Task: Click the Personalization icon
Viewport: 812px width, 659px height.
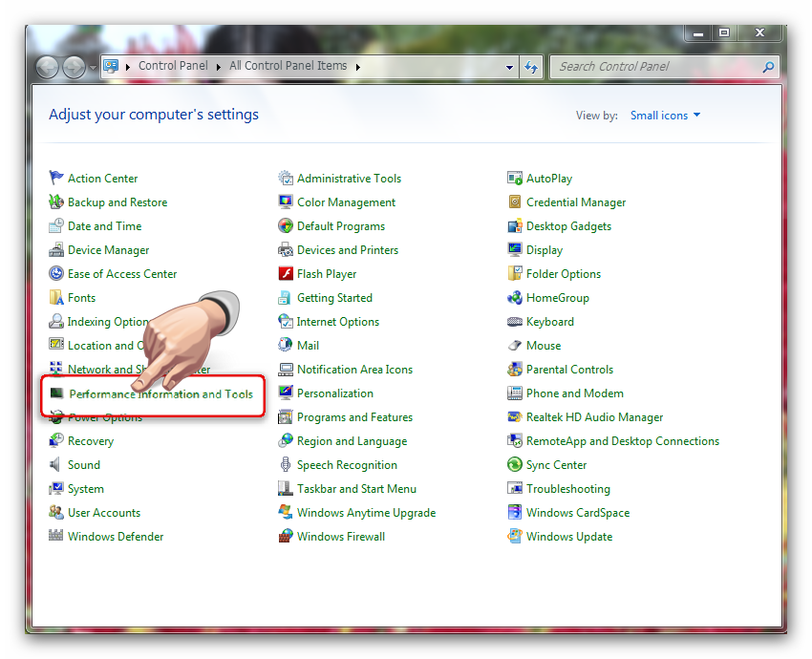Action: coord(286,393)
